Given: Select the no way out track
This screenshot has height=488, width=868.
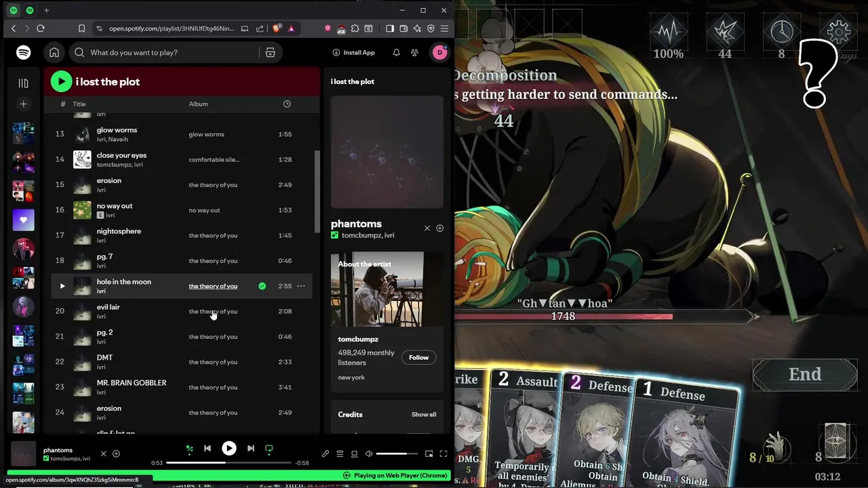Looking at the screenshot, I should point(182,210).
